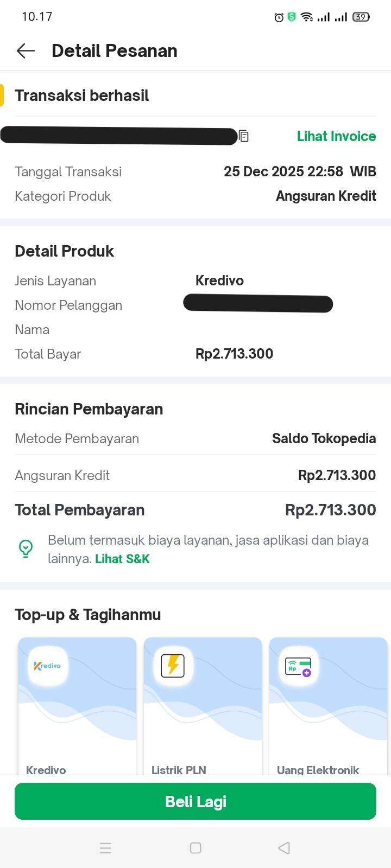Tap the Total Pembayaran amount
391x868 pixels.
tap(330, 510)
